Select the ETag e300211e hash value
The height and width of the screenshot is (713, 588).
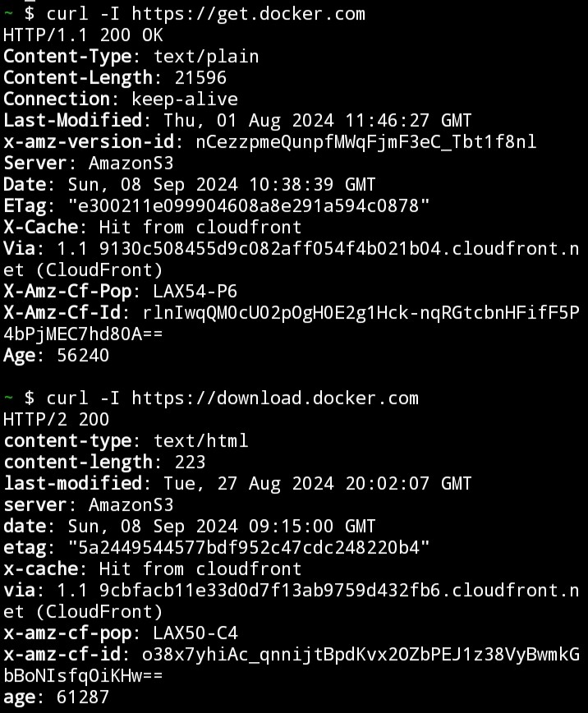[249, 206]
